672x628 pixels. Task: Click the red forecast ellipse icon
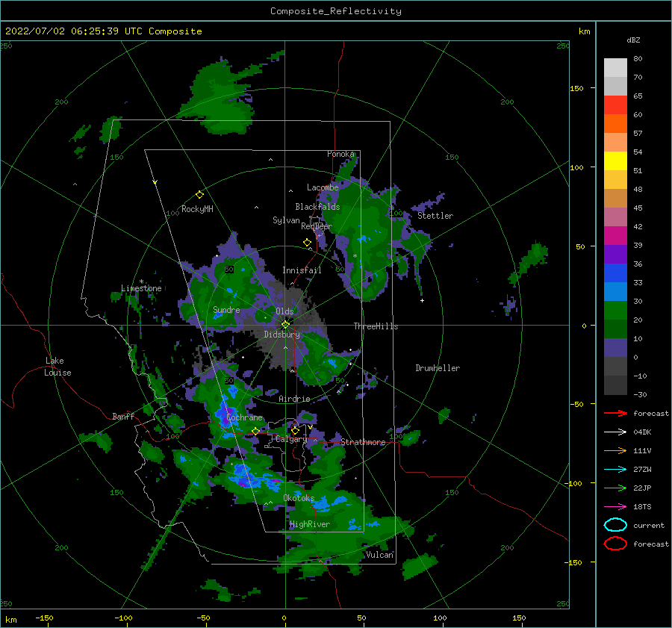tap(615, 544)
